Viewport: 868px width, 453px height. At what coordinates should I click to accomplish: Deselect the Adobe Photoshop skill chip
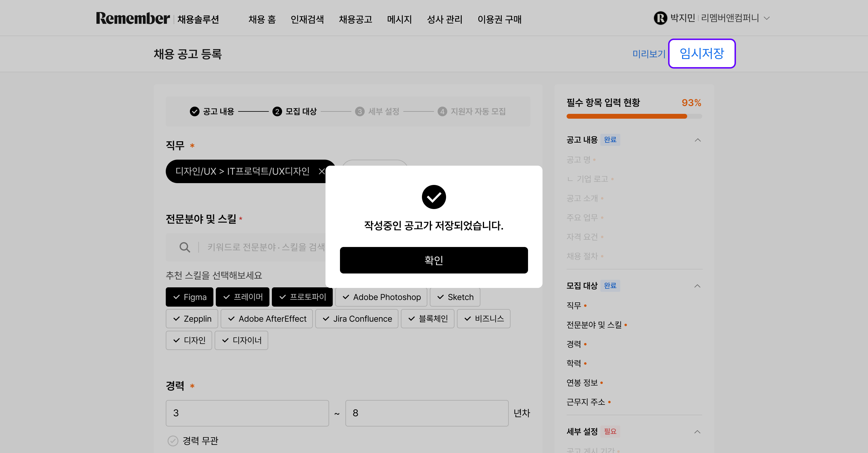click(x=381, y=297)
